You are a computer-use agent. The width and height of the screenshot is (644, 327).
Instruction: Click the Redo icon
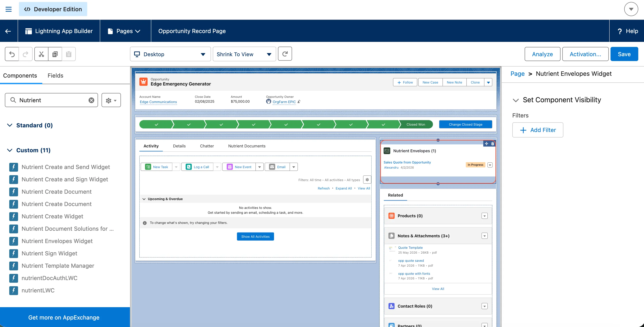click(26, 54)
